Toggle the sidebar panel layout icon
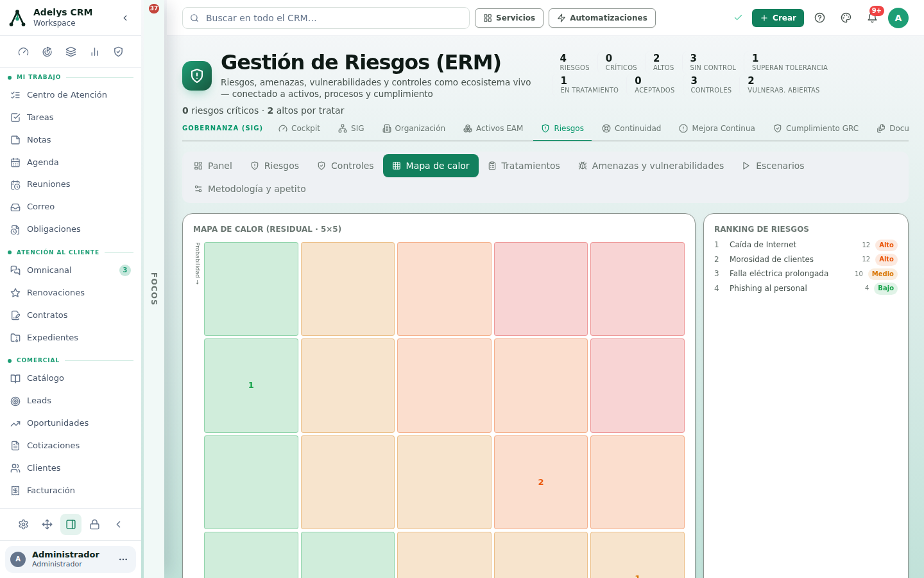This screenshot has height=578, width=924. point(71,525)
